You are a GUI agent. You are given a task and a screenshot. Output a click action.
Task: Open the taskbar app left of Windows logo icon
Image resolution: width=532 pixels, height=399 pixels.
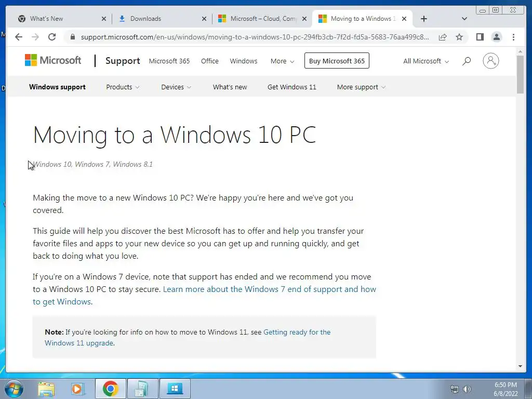coord(142,389)
